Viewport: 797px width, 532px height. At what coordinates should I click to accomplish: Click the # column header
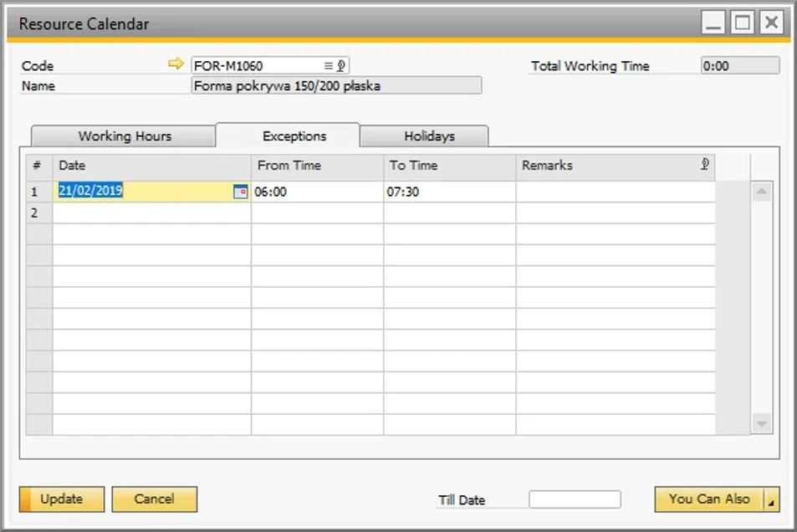[39, 166]
